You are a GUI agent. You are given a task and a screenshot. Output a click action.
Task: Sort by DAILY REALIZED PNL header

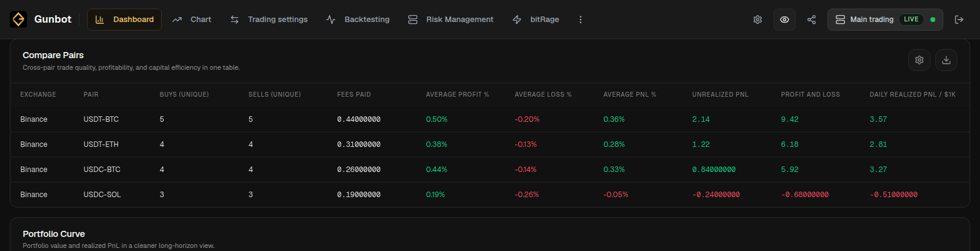pyautogui.click(x=913, y=95)
